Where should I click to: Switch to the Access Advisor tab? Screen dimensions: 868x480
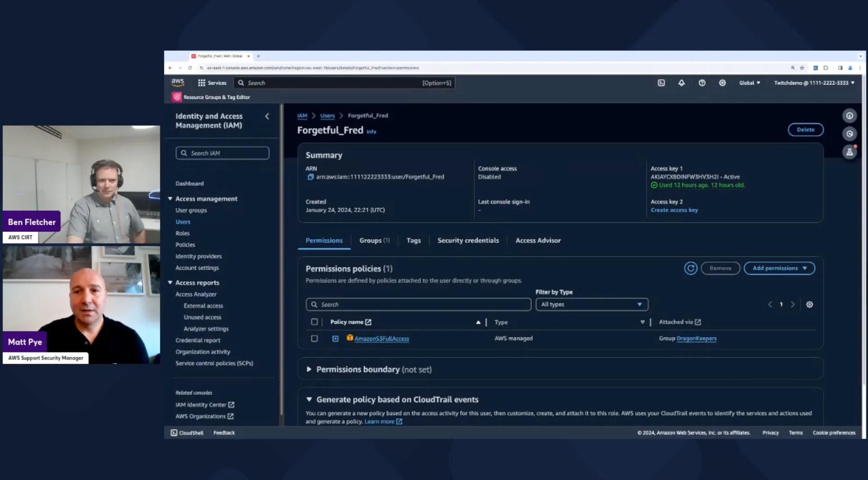(x=538, y=240)
